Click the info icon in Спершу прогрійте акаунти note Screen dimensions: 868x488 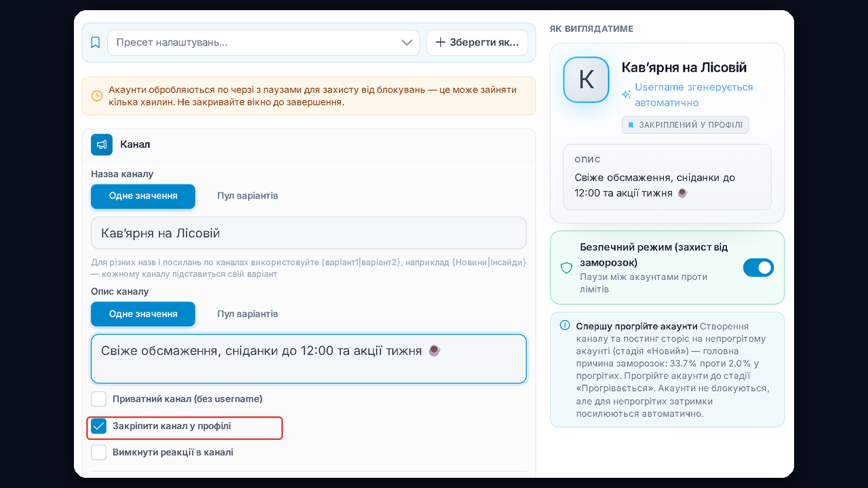[x=565, y=325]
